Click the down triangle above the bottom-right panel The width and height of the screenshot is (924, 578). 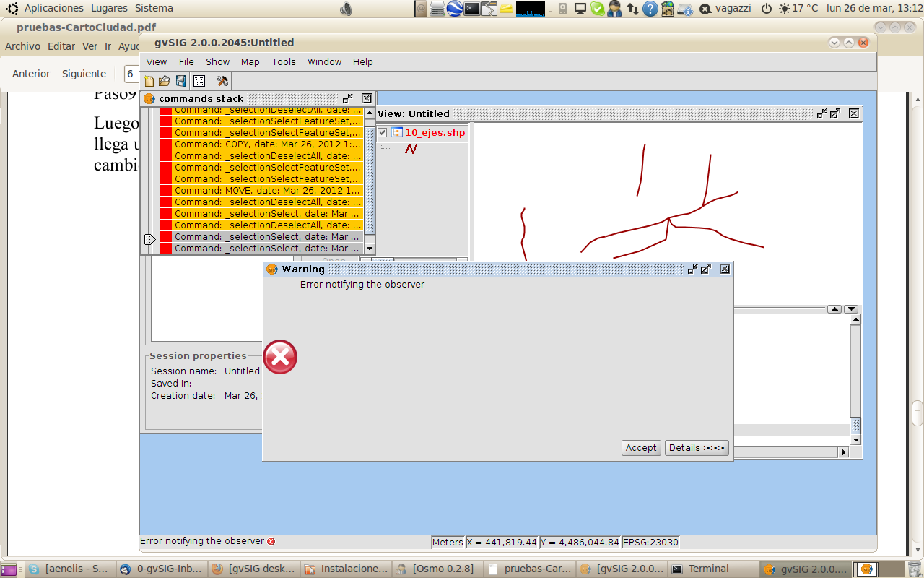[x=850, y=309]
